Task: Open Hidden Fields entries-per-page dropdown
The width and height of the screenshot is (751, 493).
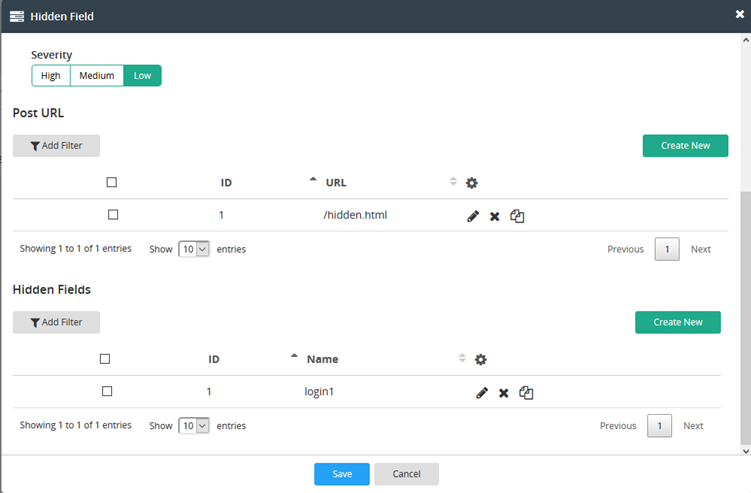Action: 194,425
